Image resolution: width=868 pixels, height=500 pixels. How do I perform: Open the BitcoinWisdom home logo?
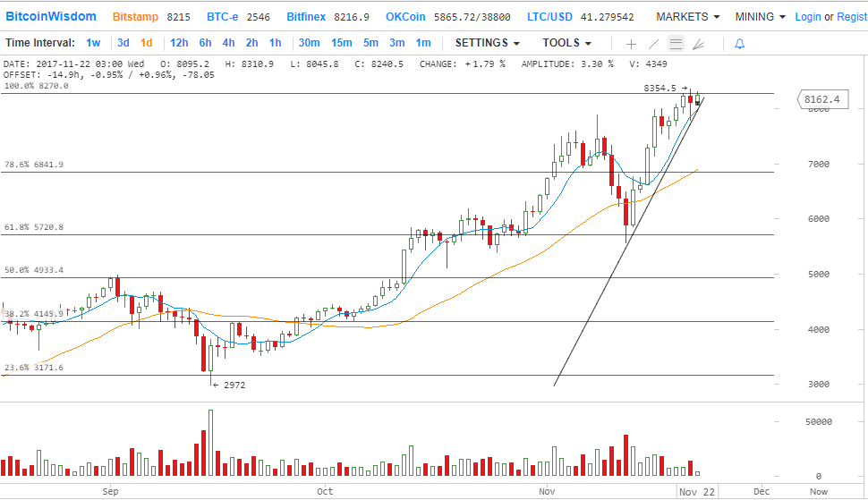point(51,17)
